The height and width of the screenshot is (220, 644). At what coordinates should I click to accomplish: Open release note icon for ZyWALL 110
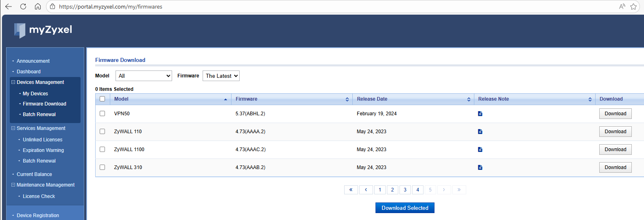pos(480,132)
